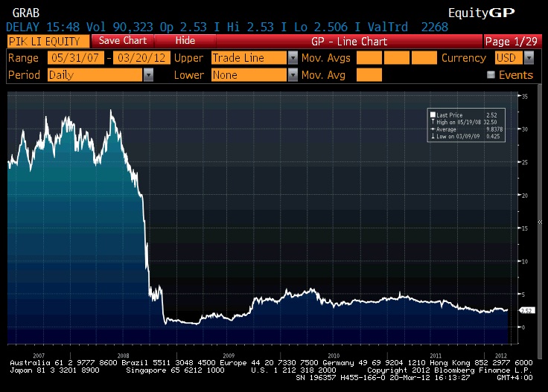Click the 10 price axis label
The width and height of the screenshot is (548, 392).
[525, 261]
